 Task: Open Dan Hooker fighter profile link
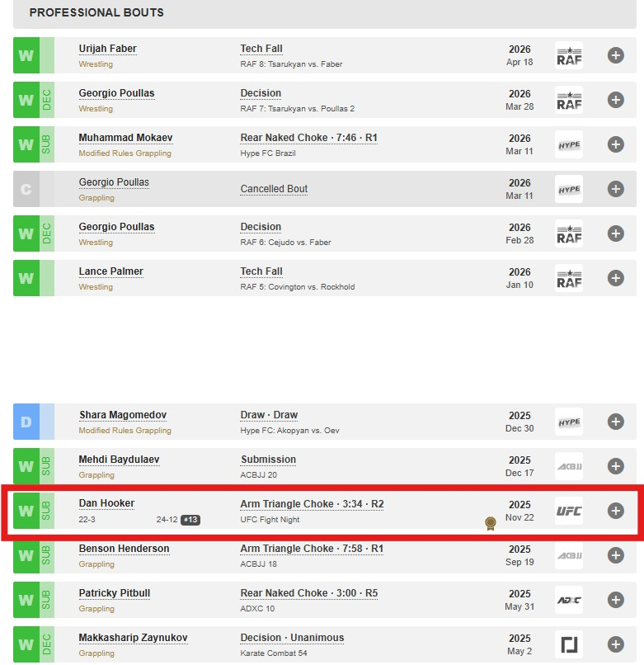pyautogui.click(x=106, y=503)
